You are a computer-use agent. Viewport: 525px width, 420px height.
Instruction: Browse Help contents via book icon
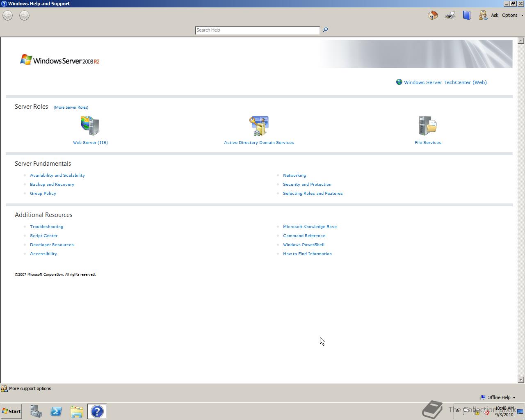point(467,15)
